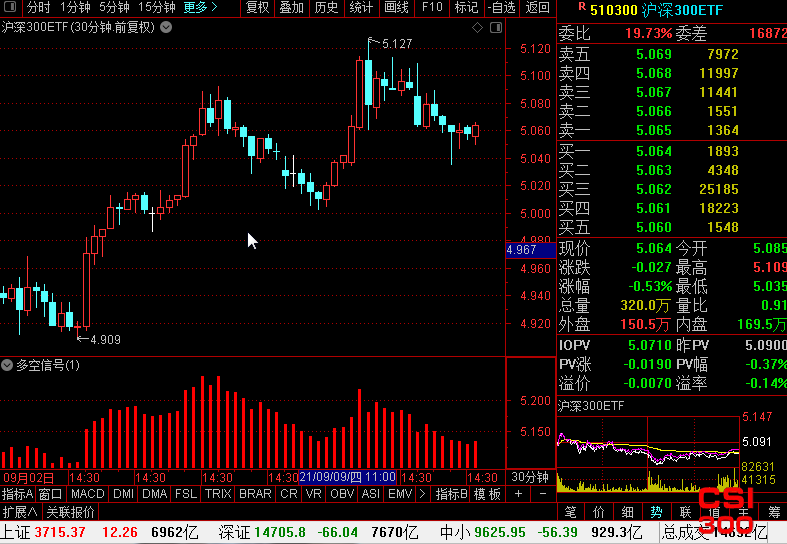Click the 上证 index value 3715.37
The image size is (787, 544).
tap(60, 532)
